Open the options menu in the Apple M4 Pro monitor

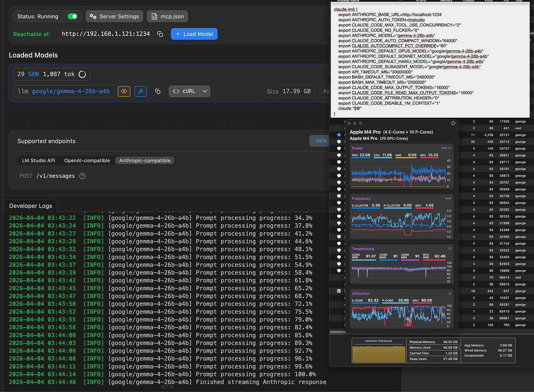[x=453, y=124]
